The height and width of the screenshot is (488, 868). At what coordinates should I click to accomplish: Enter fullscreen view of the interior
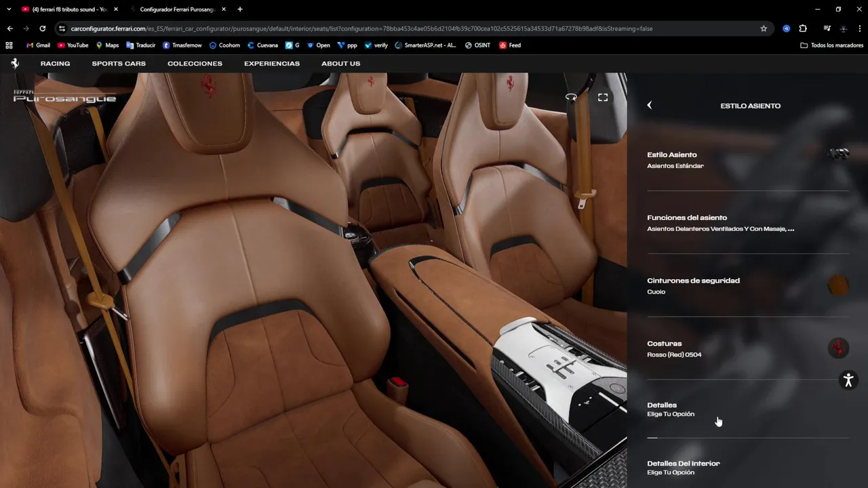(x=603, y=97)
